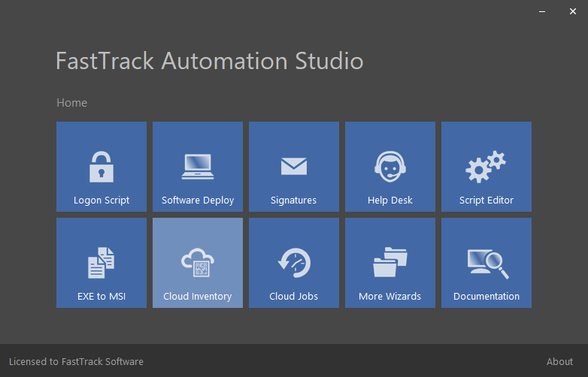The width and height of the screenshot is (588, 377).
Task: Launch the Software Deploy laptop tile
Action: click(x=198, y=167)
